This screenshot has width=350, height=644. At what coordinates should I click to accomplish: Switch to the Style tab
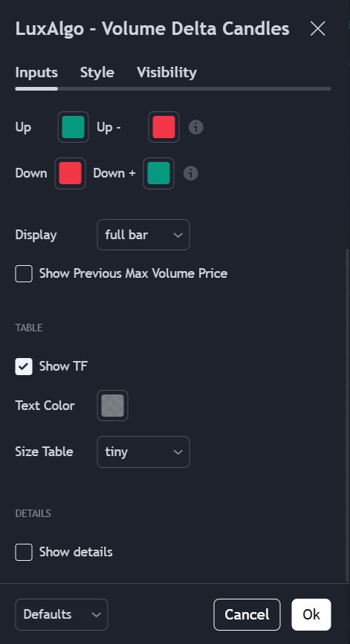(x=97, y=73)
